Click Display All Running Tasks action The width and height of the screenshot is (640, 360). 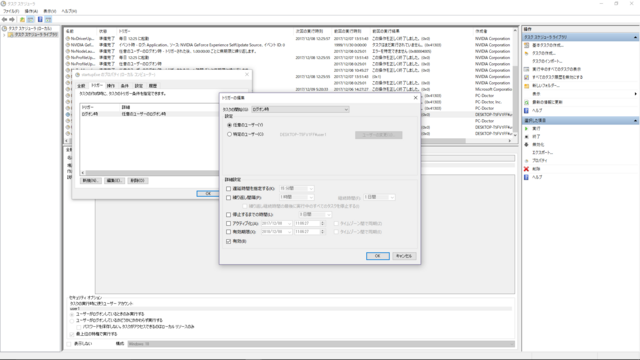click(x=556, y=69)
